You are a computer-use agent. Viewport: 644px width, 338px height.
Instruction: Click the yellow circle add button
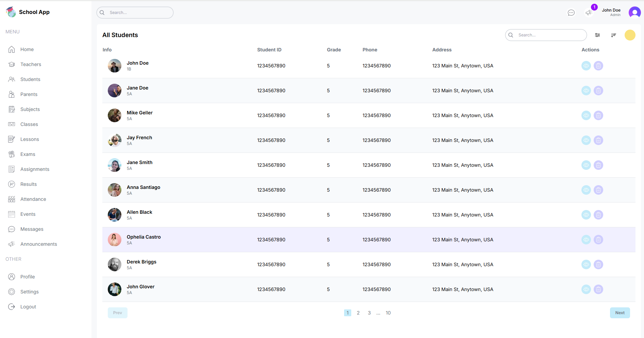[x=630, y=35]
